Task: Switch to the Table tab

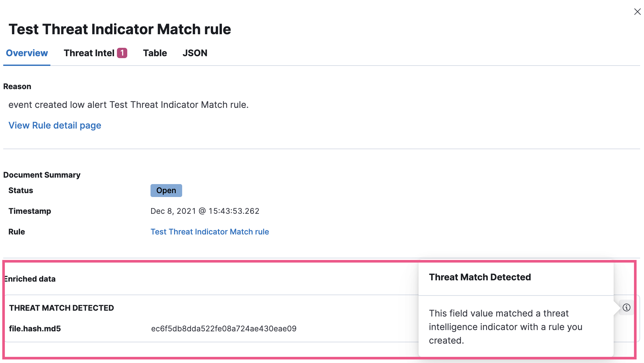Action: [x=155, y=53]
